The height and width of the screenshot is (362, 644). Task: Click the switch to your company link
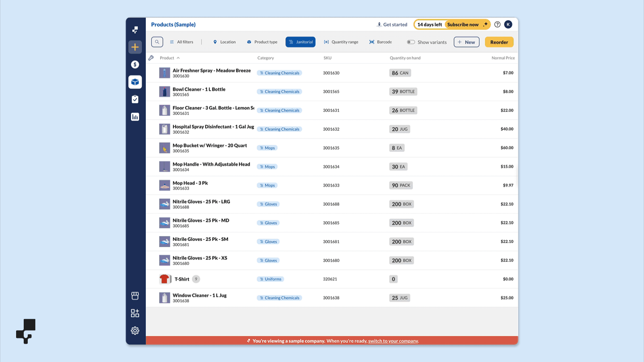tap(393, 341)
